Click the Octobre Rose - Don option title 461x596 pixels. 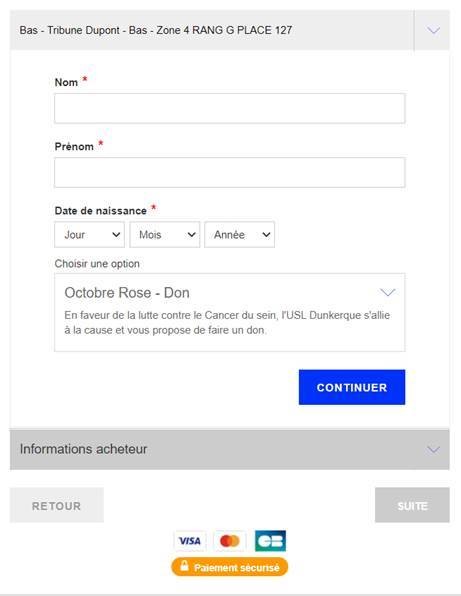[x=127, y=293]
